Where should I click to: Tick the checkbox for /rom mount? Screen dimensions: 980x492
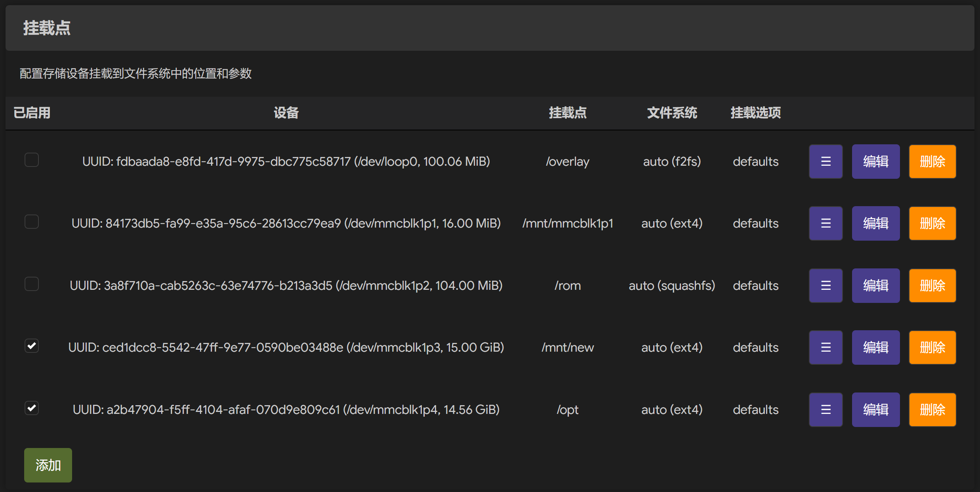click(32, 284)
